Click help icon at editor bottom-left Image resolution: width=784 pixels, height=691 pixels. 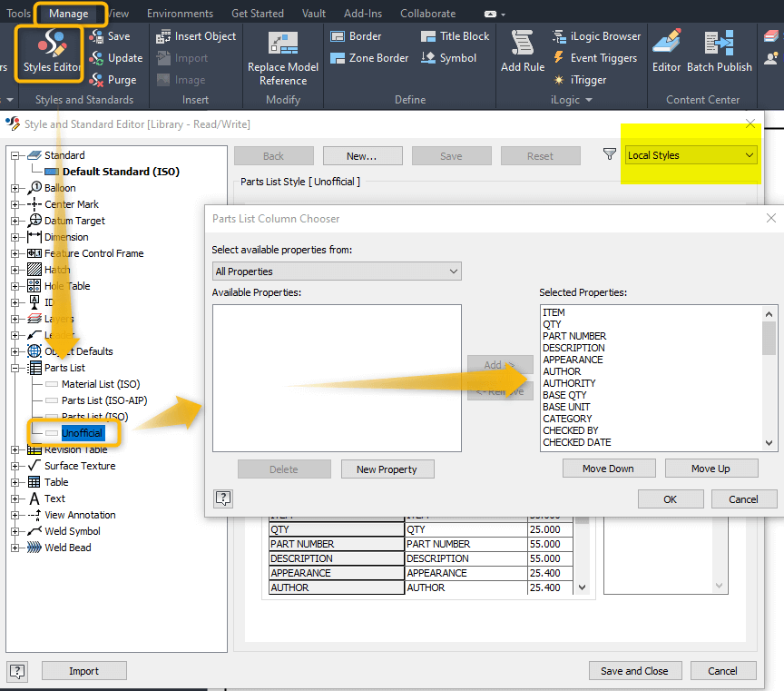(17, 670)
